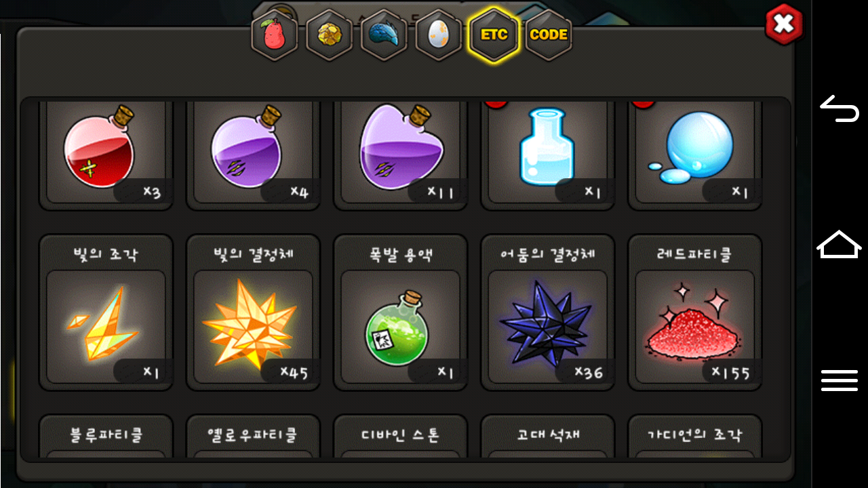Open the red fruit food tab
Image resolution: width=868 pixels, height=488 pixels.
click(275, 35)
